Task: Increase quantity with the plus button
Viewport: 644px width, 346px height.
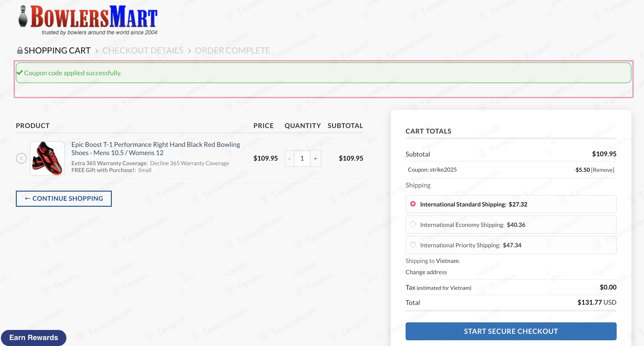Action: (x=316, y=158)
